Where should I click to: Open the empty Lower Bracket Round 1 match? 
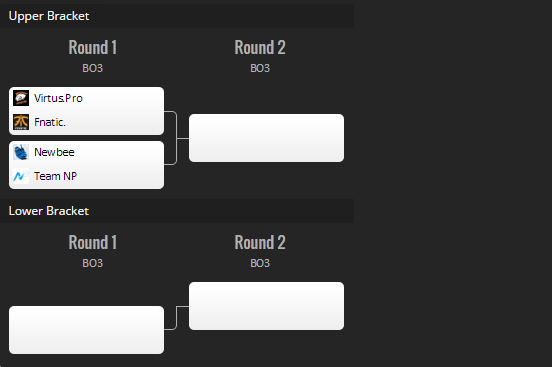click(x=86, y=330)
